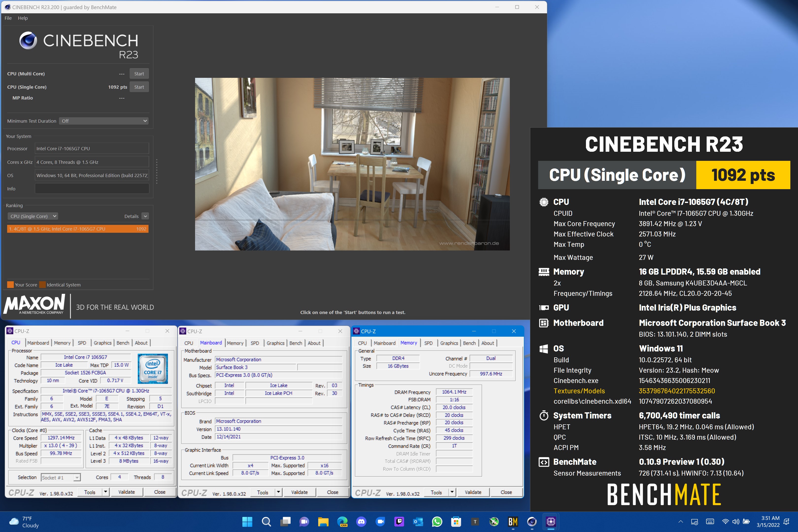This screenshot has height=532, width=798.
Task: Open File Explorer folder icon
Action: click(323, 521)
